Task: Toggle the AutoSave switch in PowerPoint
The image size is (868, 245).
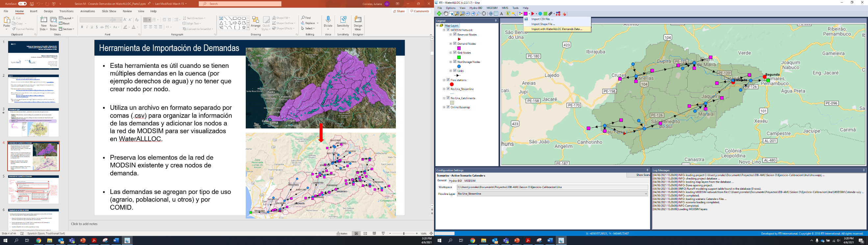Action: (22, 4)
